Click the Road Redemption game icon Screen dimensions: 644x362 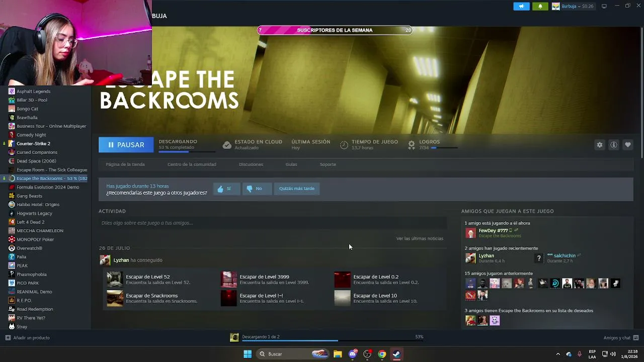pyautogui.click(x=12, y=309)
